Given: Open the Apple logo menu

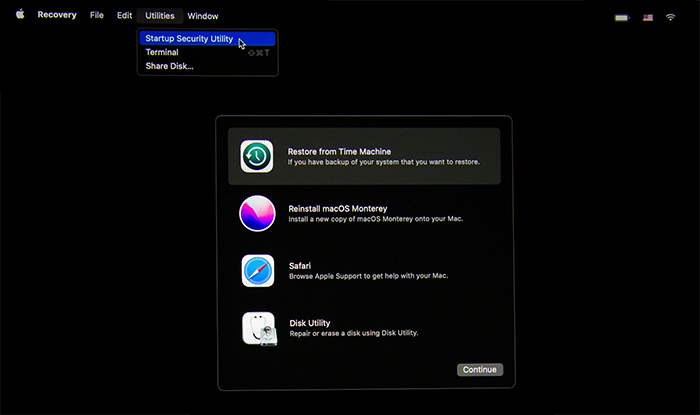Looking at the screenshot, I should coord(19,15).
